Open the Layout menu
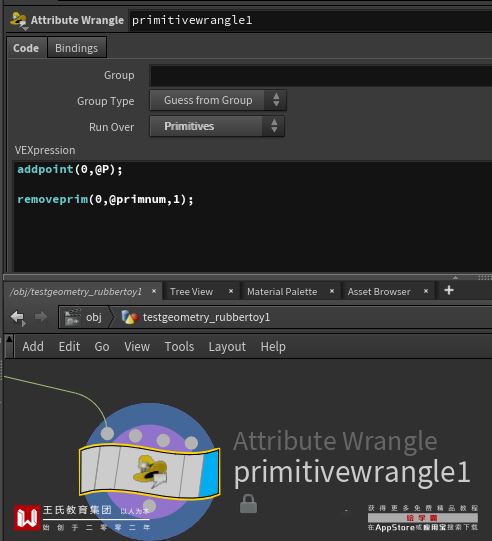 227,346
